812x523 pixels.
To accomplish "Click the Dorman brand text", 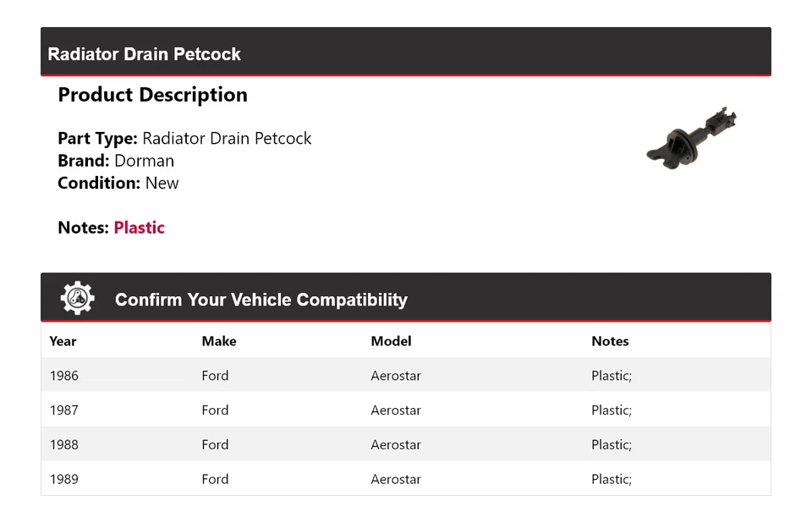I will (144, 161).
